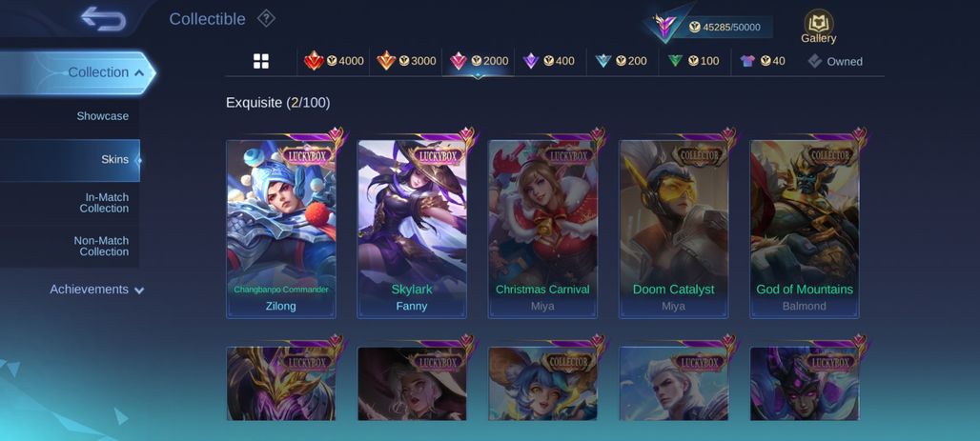Open the Gallery book icon
The image size is (980, 441).
coord(818,27)
